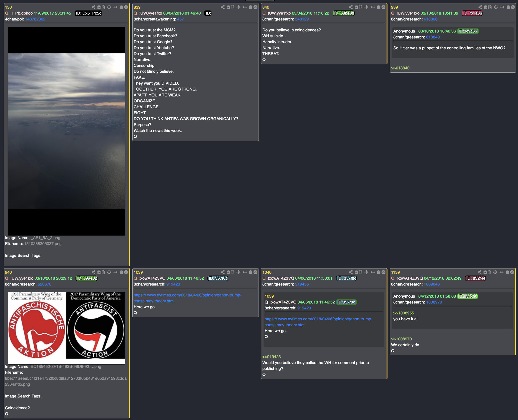Open qresearch link 618866
Image resolution: width=518 pixels, height=420 pixels.
(x=430, y=19)
